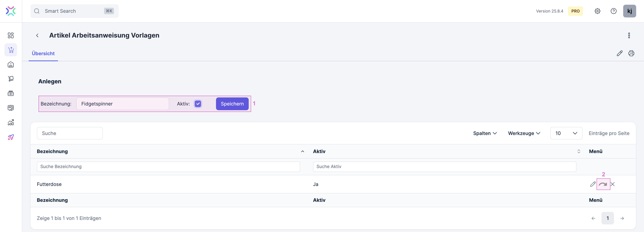
Task: Select page 1 in pagination
Action: pos(607,218)
